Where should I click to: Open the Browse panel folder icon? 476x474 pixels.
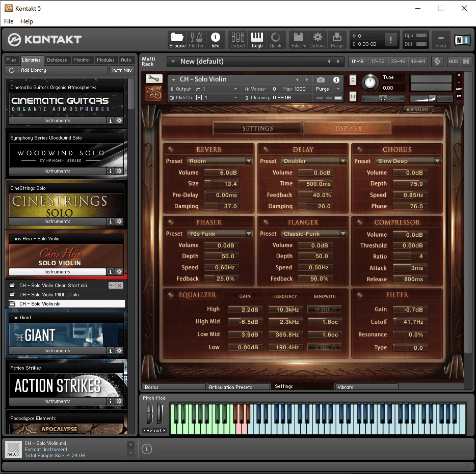click(x=177, y=40)
